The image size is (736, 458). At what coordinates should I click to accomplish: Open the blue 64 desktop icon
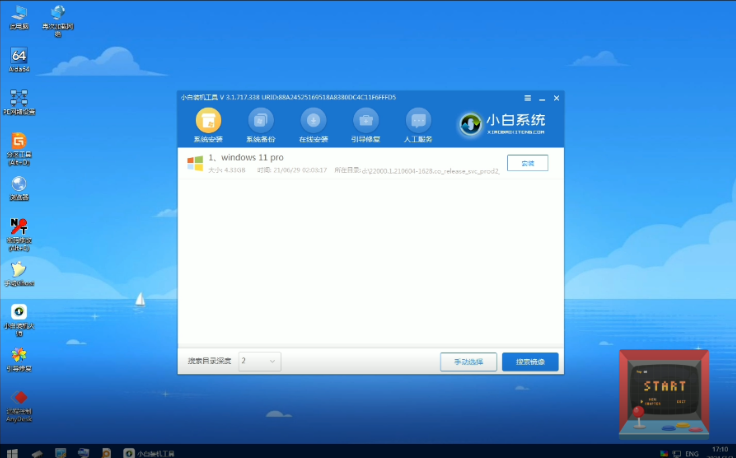pos(19,55)
